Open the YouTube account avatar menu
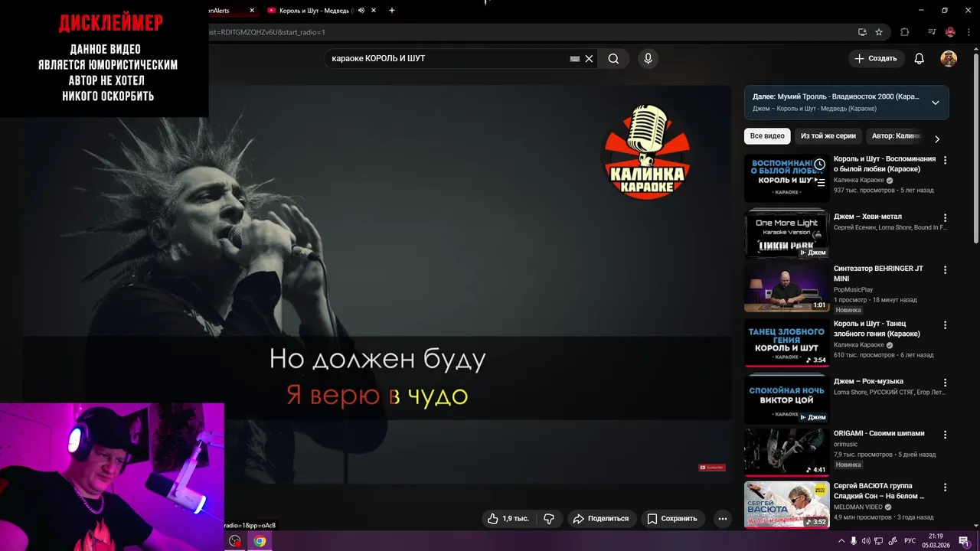The height and width of the screenshot is (551, 980). coord(949,59)
